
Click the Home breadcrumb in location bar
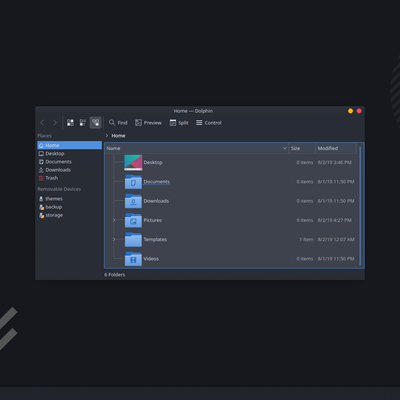pyautogui.click(x=118, y=136)
